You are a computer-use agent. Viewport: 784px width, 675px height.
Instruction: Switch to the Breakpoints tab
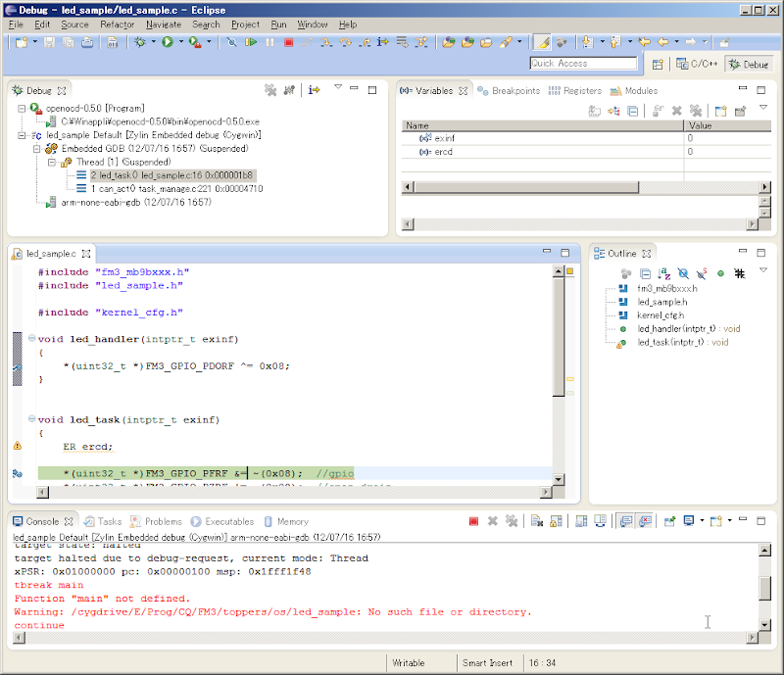click(x=510, y=90)
